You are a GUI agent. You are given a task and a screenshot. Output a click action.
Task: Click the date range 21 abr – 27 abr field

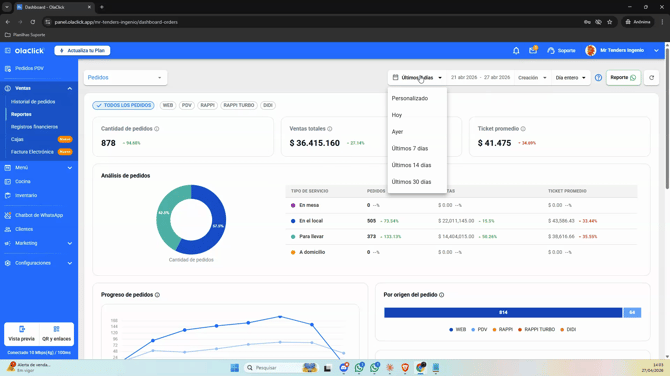[x=480, y=78]
